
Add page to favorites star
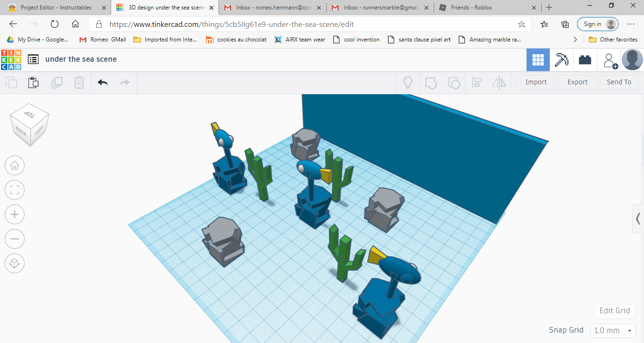click(521, 24)
